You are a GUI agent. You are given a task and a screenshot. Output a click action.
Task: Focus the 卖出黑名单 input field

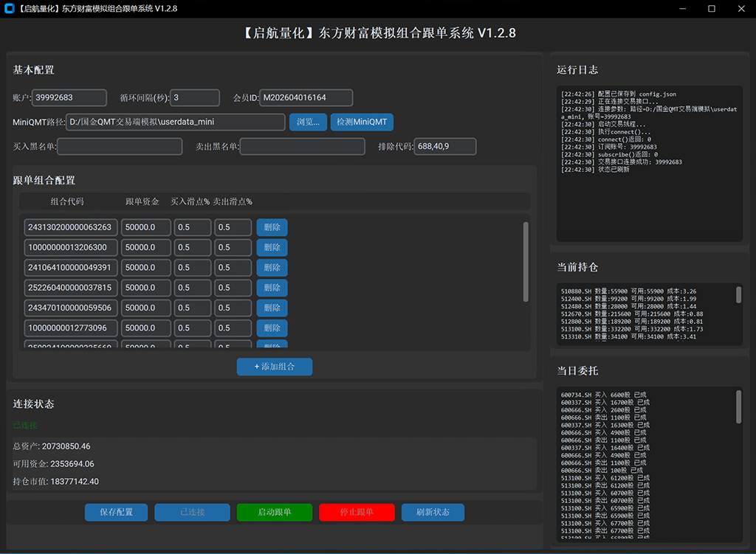[x=302, y=147]
